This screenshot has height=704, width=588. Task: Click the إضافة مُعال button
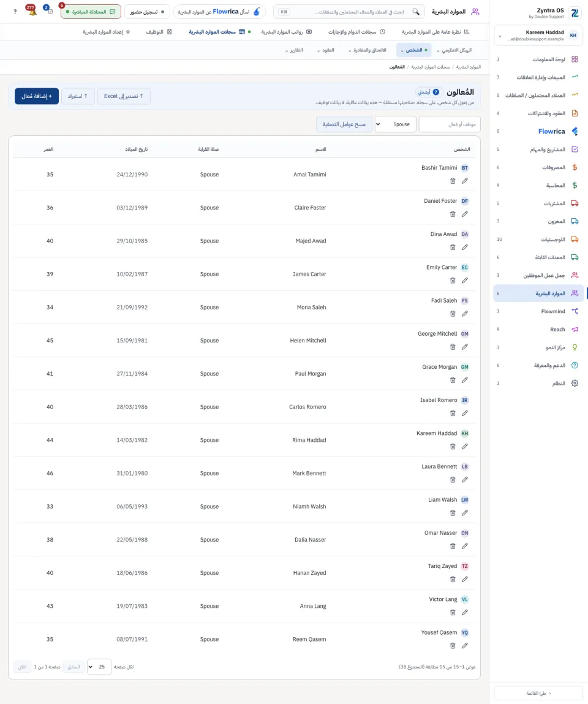tap(37, 96)
